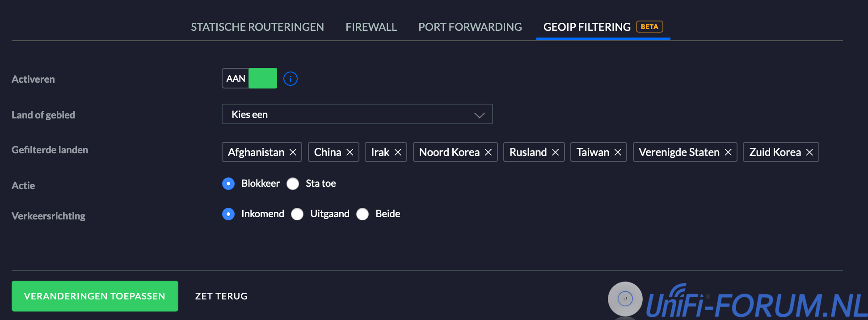Go to the Statische Routeringen tab
Image resolution: width=868 pixels, height=320 pixels.
coord(257,27)
